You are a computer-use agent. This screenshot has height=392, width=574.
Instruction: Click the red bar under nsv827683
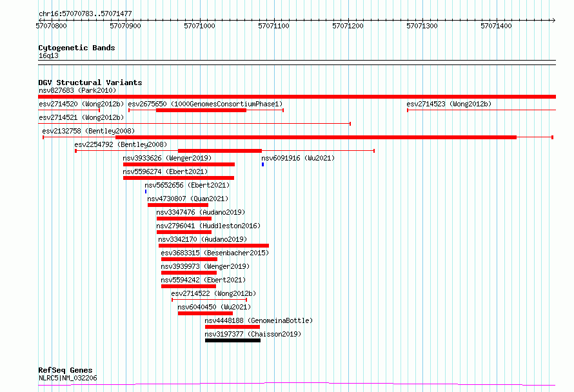click(297, 97)
